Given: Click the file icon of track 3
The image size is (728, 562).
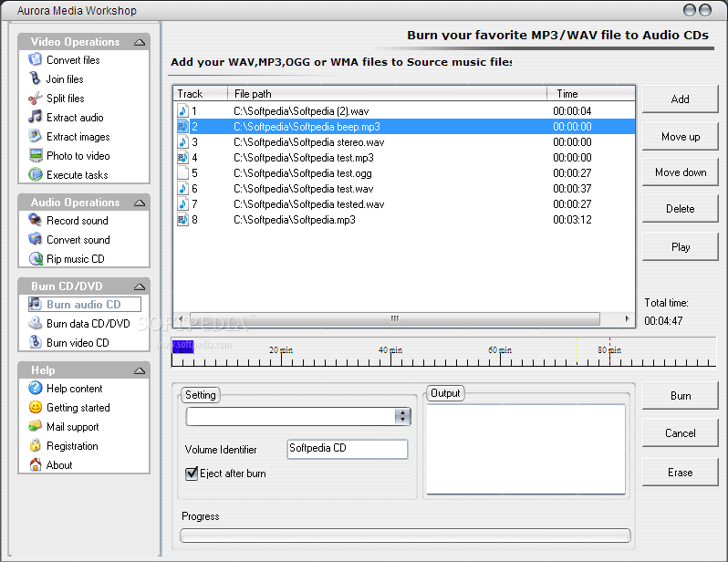Looking at the screenshot, I should point(183,141).
